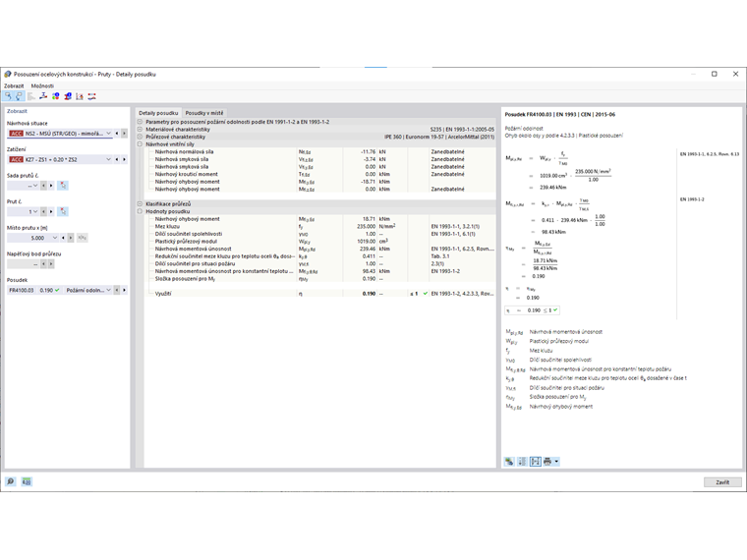This screenshot has height=560, width=747.
Task: Switch to Posudky v místě tab
Action: click(x=203, y=113)
